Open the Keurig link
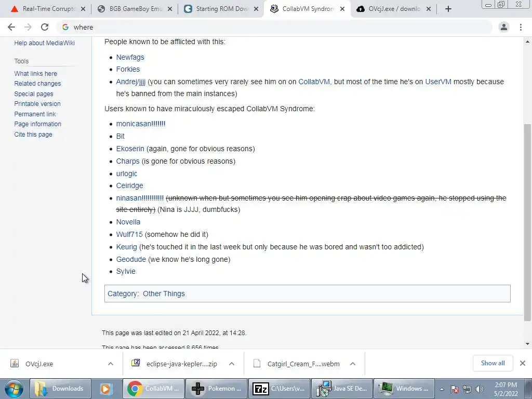Screen dimensions: 532x399 pyautogui.click(x=127, y=247)
